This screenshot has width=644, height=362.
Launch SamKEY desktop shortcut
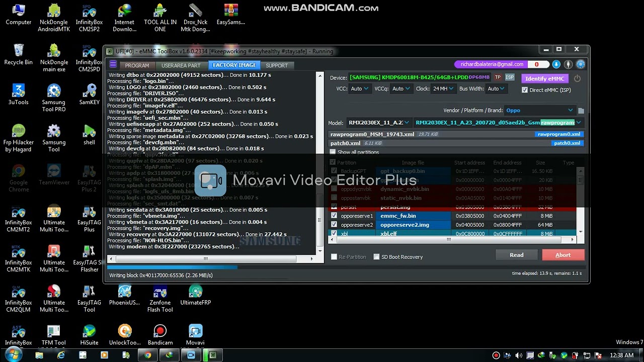coord(89,95)
